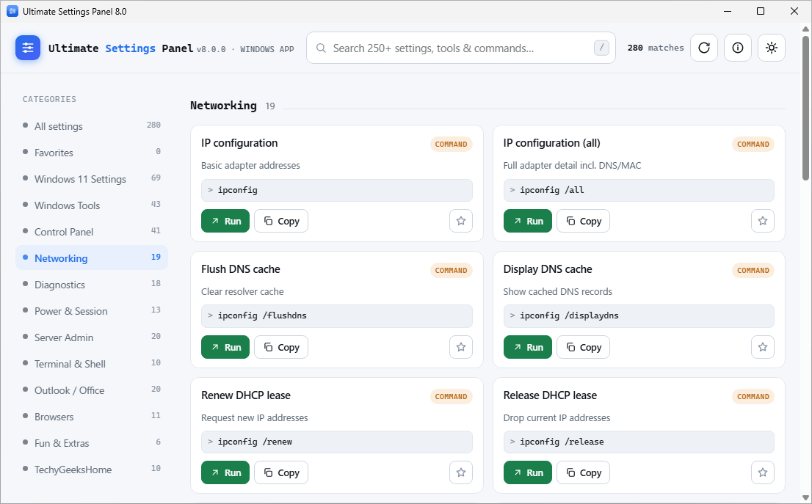This screenshot has height=504, width=812.
Task: Click the '280 matches' counter
Action: click(656, 48)
